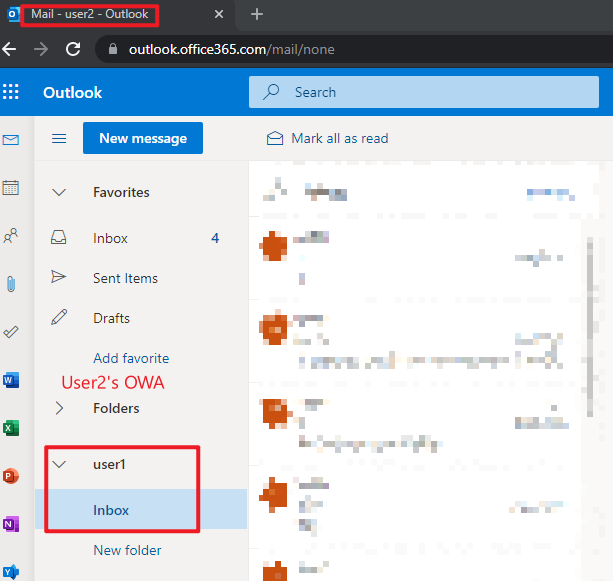
Task: Expand the Folders section
Action: 59,408
